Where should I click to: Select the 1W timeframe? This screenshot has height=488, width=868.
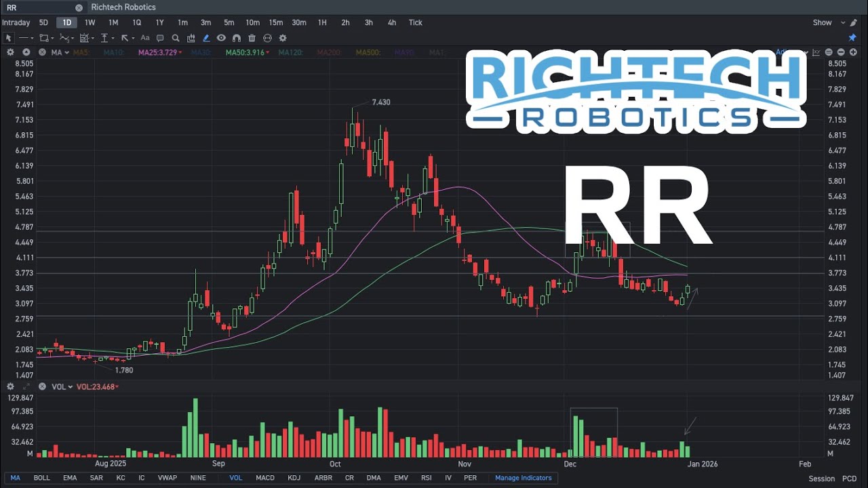coord(90,22)
